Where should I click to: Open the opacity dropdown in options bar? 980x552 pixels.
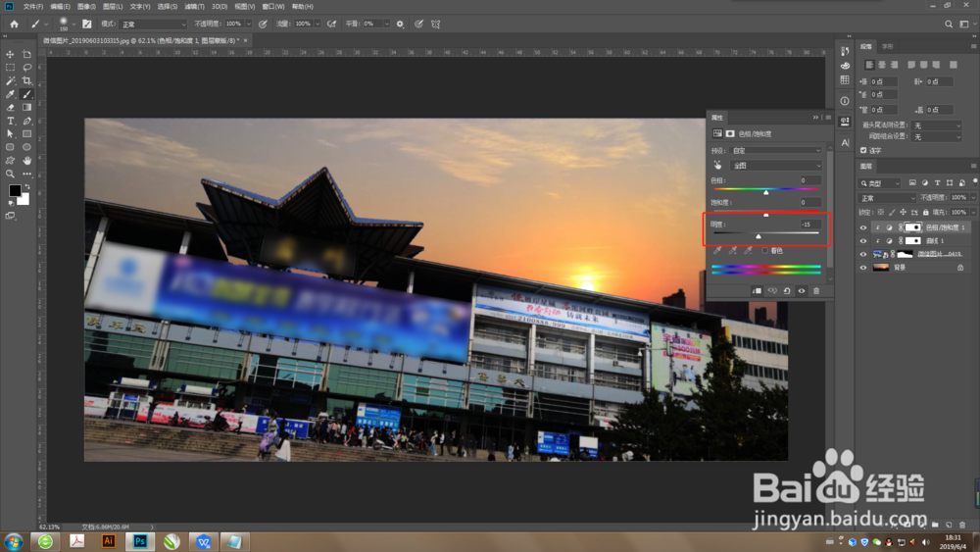(248, 24)
